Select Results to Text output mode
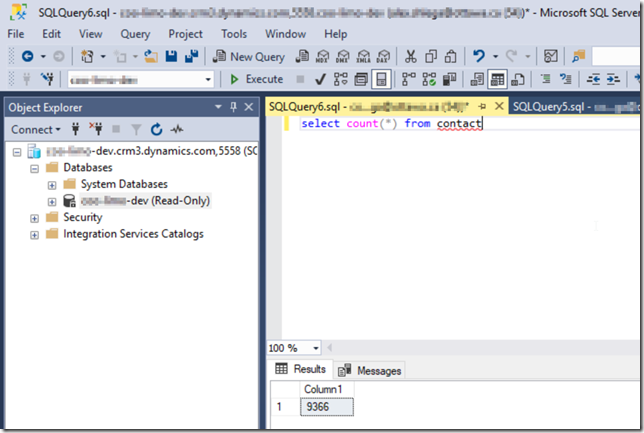 (477, 79)
